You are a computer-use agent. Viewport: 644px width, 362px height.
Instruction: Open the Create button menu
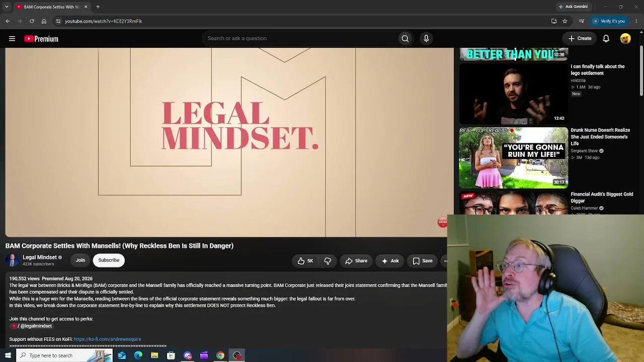coord(580,39)
